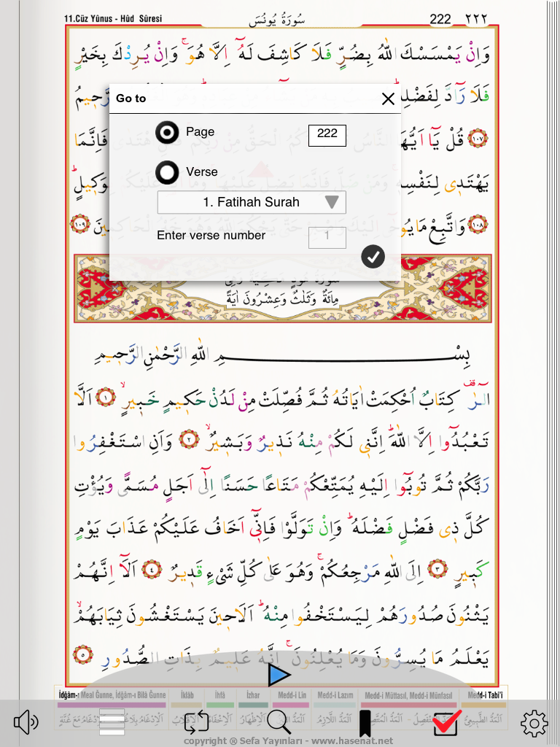Tap verse marker 2
The image size is (560, 747).
pos(189,439)
